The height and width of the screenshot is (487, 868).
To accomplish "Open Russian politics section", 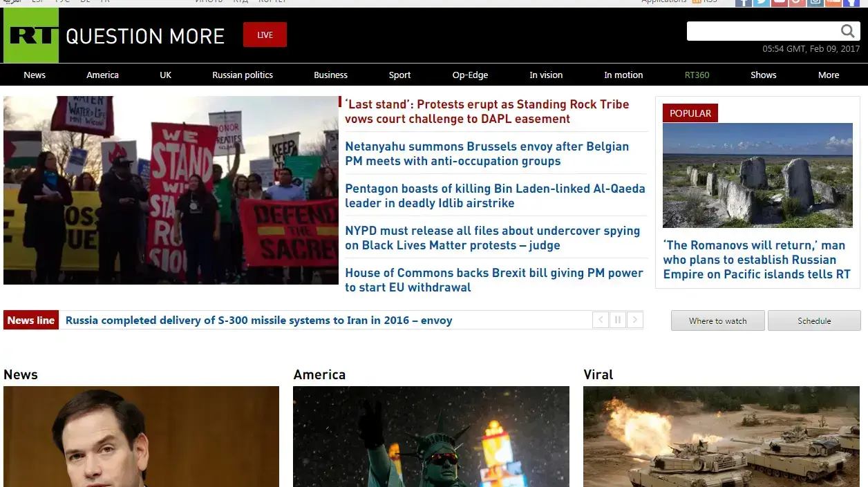I will click(243, 75).
